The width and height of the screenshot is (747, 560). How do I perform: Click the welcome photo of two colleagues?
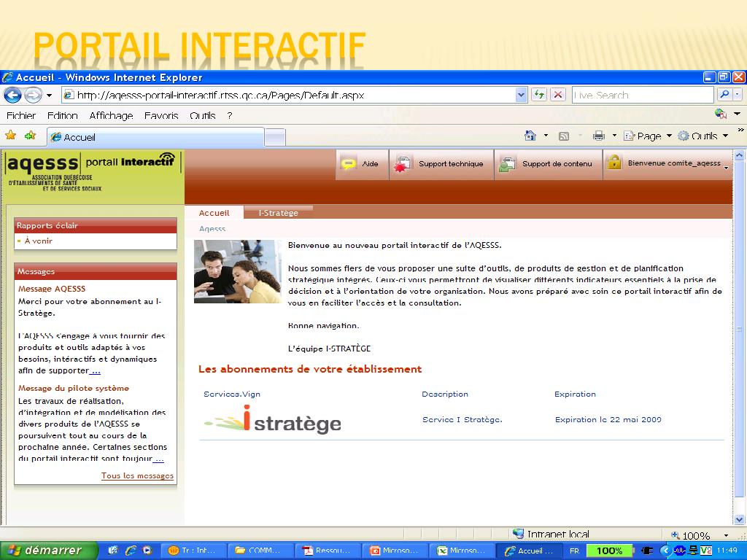click(238, 271)
